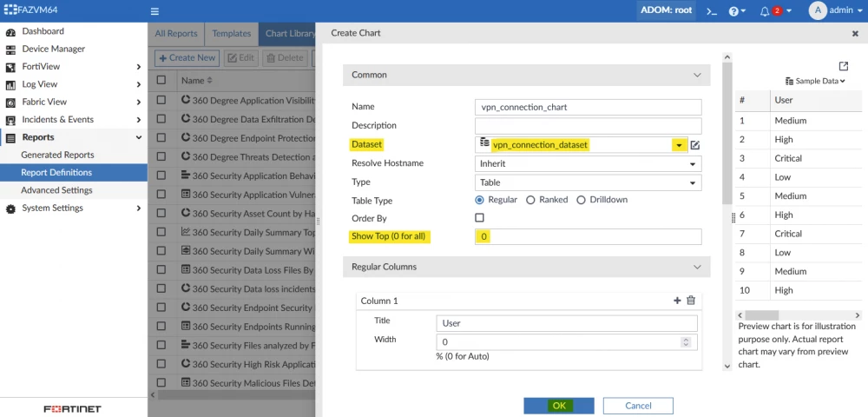The image size is (868, 417).
Task: Collapse the Common section
Action: 697,75
